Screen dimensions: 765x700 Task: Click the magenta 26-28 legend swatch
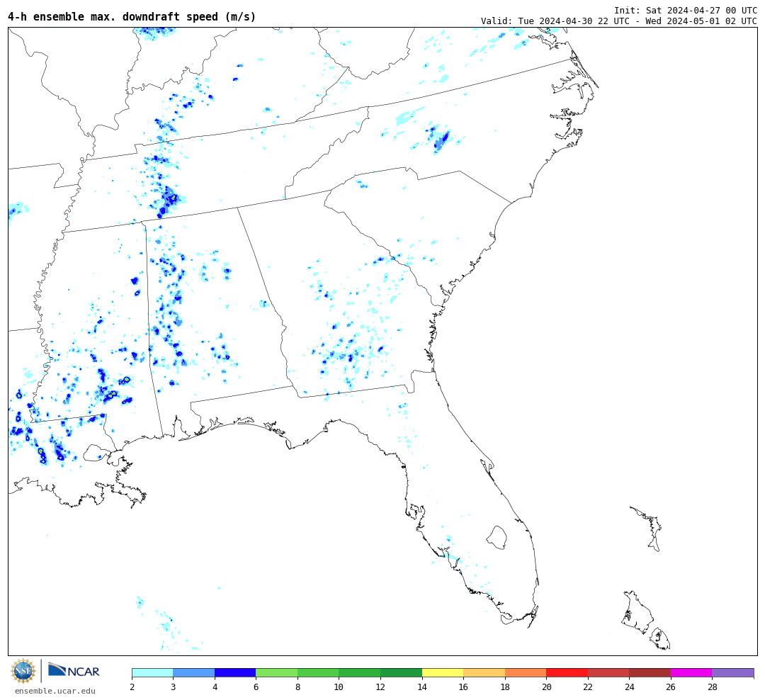click(x=691, y=672)
